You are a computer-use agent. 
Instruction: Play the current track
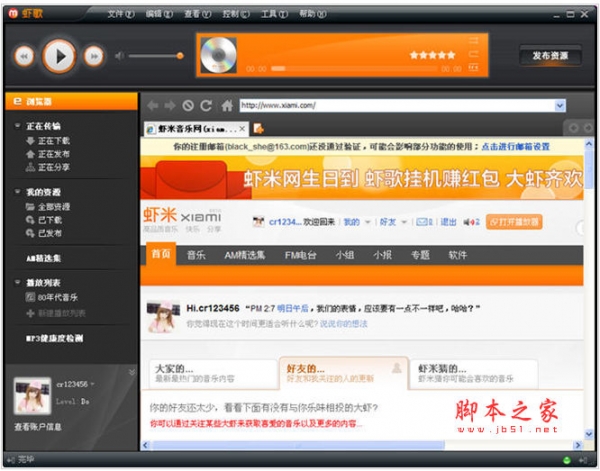point(59,56)
